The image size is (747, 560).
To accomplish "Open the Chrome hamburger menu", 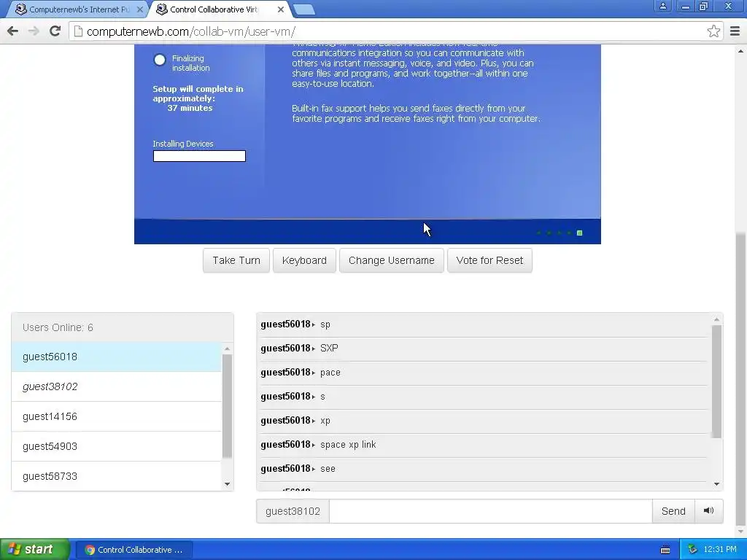I will point(735,31).
